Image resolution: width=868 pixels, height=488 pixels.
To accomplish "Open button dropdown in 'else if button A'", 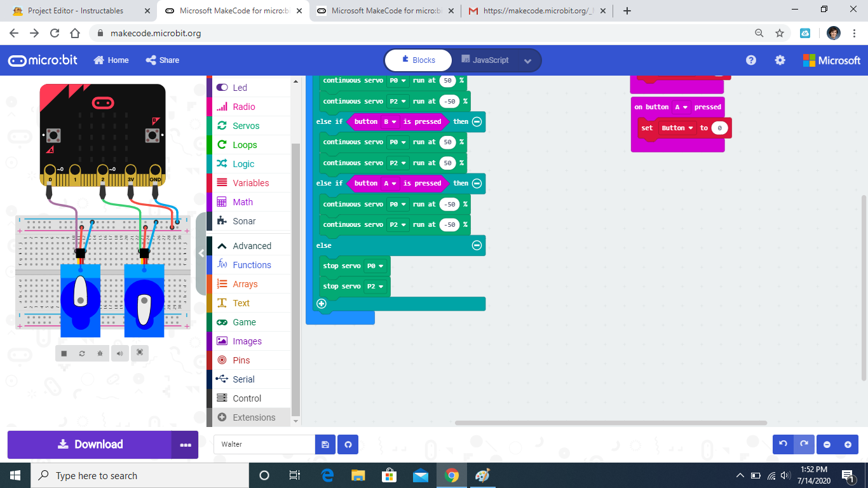I will [390, 183].
